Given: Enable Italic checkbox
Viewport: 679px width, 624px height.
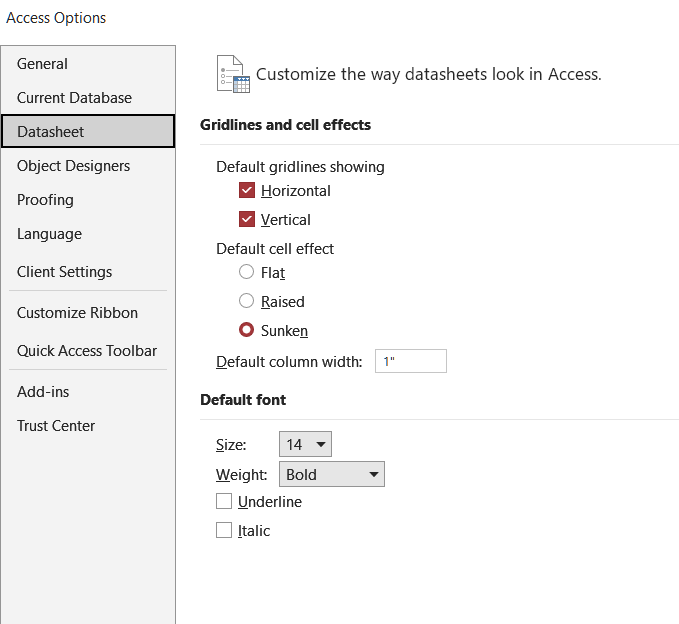Looking at the screenshot, I should tap(224, 530).
